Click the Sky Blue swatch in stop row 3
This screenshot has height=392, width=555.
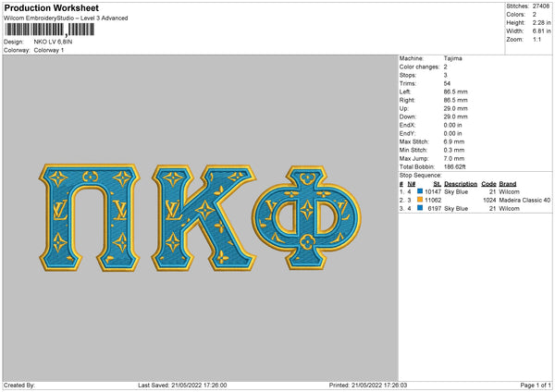coord(420,208)
